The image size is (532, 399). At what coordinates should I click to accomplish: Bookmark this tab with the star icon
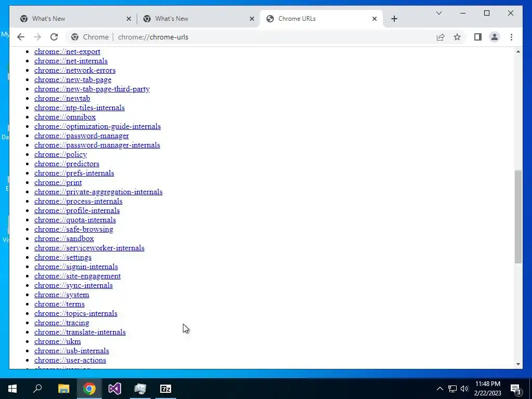pos(457,37)
